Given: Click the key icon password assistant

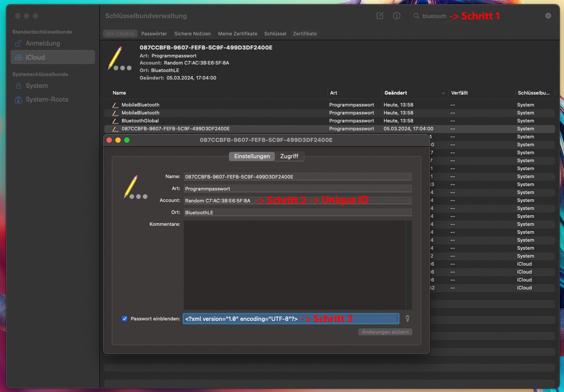Looking at the screenshot, I should [x=407, y=319].
